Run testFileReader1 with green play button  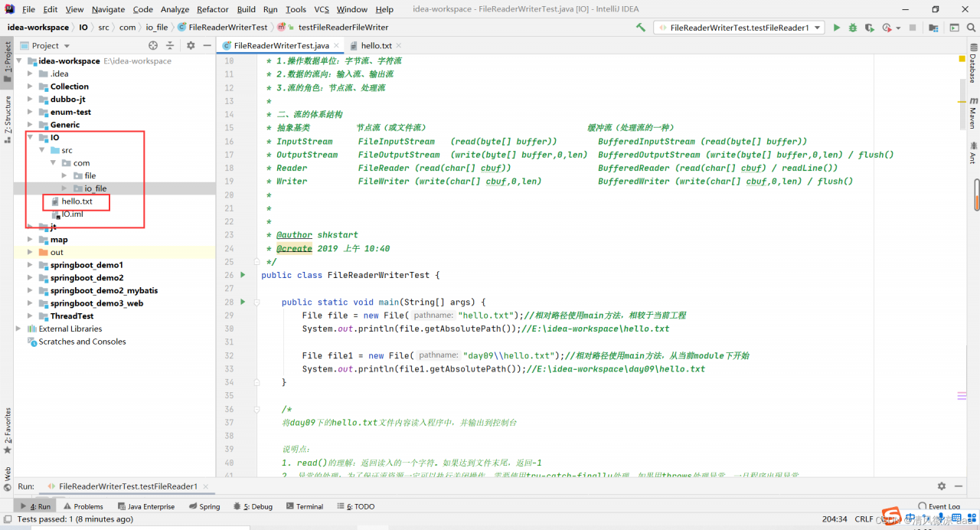pyautogui.click(x=836, y=28)
